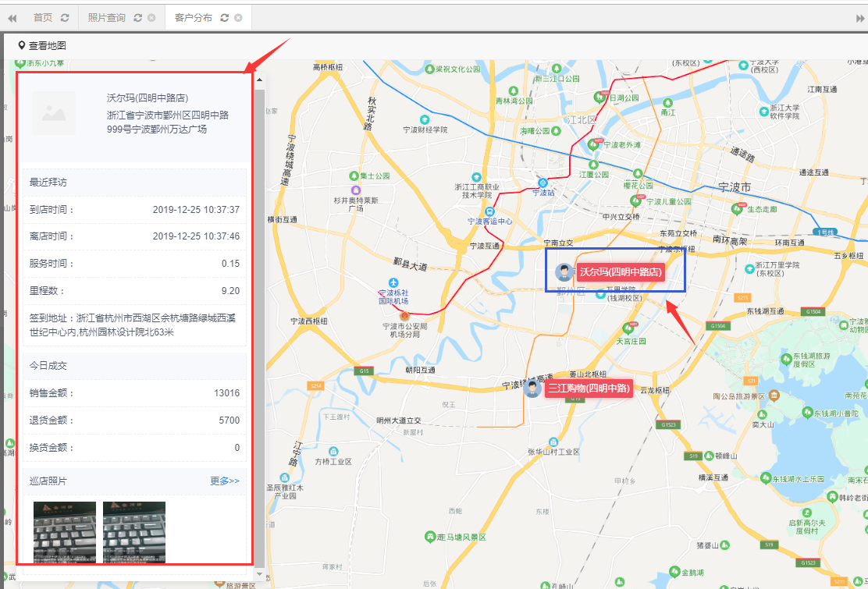Click the info panel vertical scrollbar thumb
This screenshot has height=589, width=868.
pyautogui.click(x=259, y=328)
